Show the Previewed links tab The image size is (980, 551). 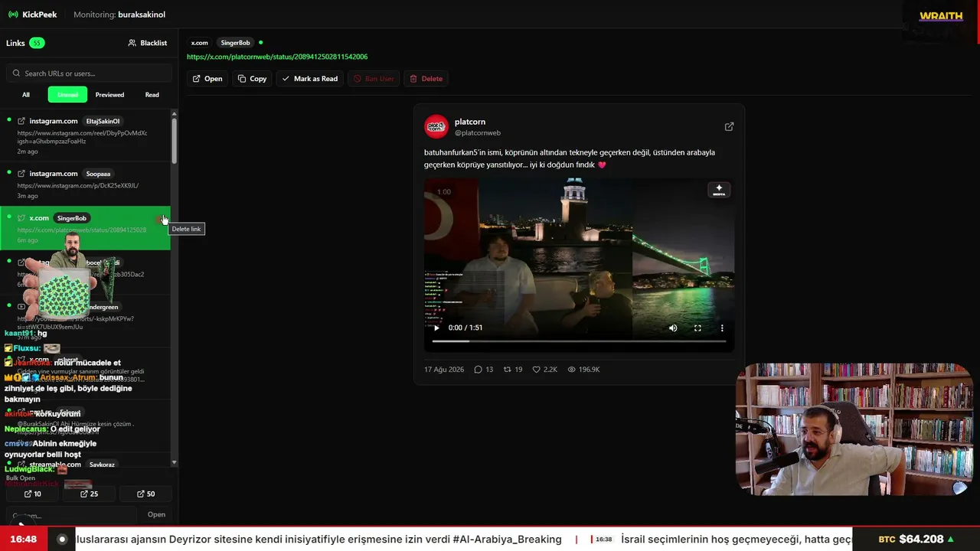pyautogui.click(x=109, y=95)
